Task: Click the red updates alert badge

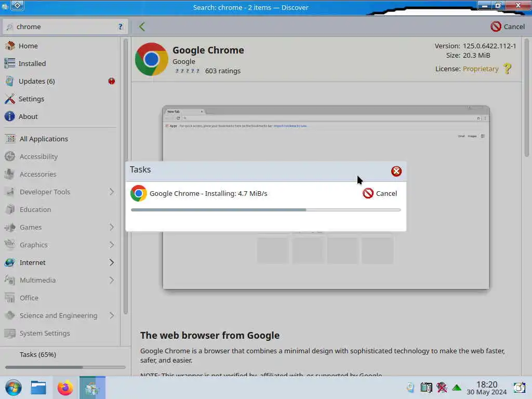Action: 111,81
